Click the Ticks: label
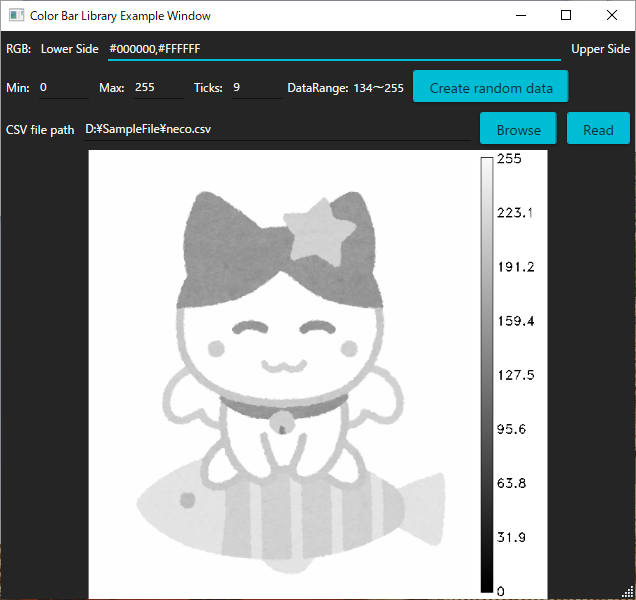636x600 pixels. point(208,88)
